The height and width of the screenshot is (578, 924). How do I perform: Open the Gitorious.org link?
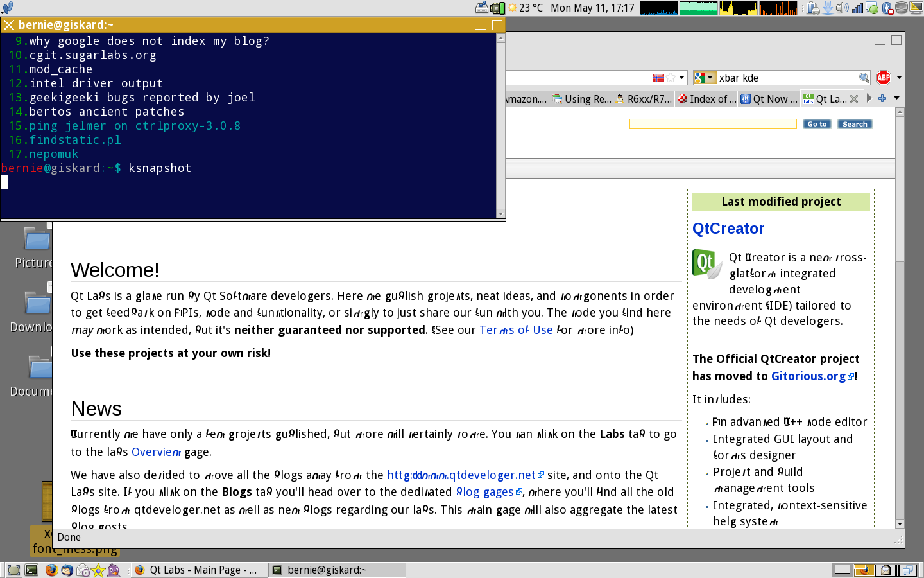[x=809, y=376]
